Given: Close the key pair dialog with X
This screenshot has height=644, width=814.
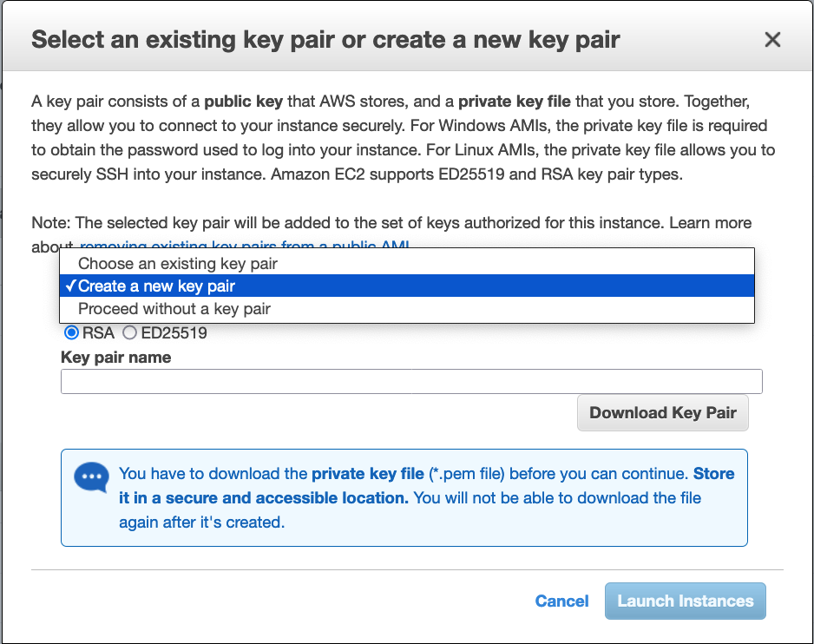Looking at the screenshot, I should [771, 40].
